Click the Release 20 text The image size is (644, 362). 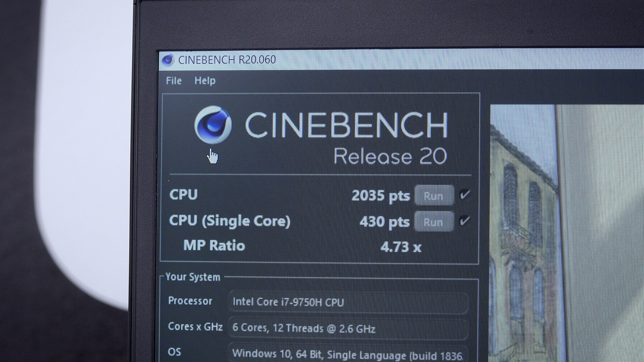(x=390, y=156)
